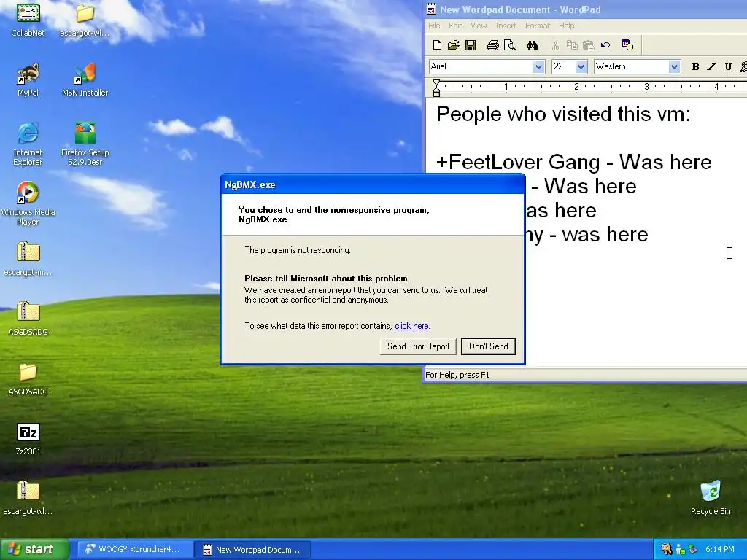Click the Print Preview icon in WordPad
The width and height of the screenshot is (747, 560).
click(510, 45)
